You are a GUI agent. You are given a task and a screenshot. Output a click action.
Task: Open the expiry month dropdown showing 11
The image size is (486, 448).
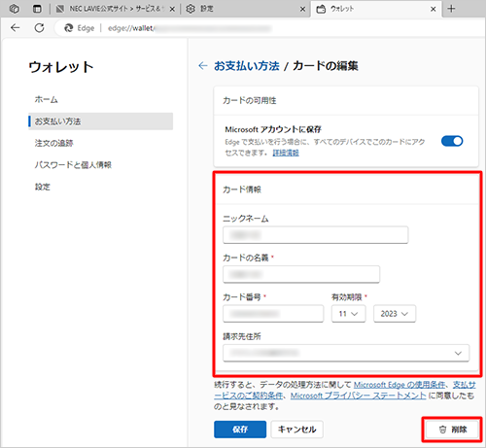tap(349, 314)
